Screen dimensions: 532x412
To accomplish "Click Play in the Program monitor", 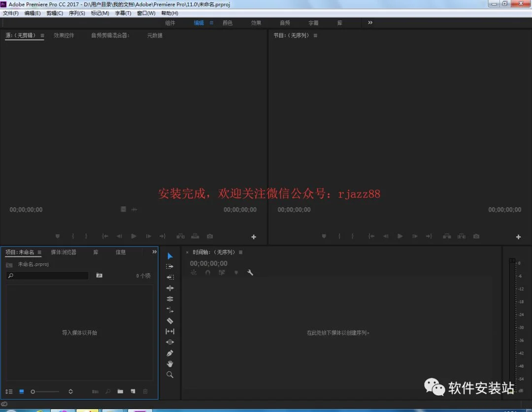I will click(400, 236).
